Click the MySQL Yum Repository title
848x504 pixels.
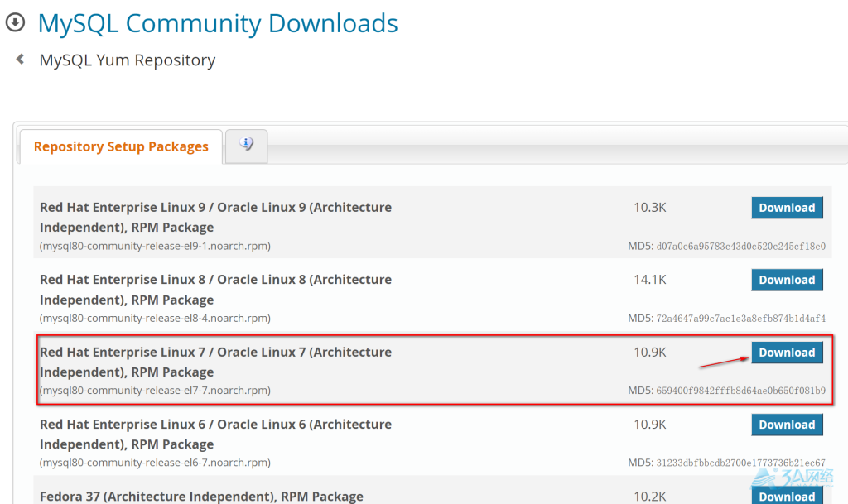127,60
